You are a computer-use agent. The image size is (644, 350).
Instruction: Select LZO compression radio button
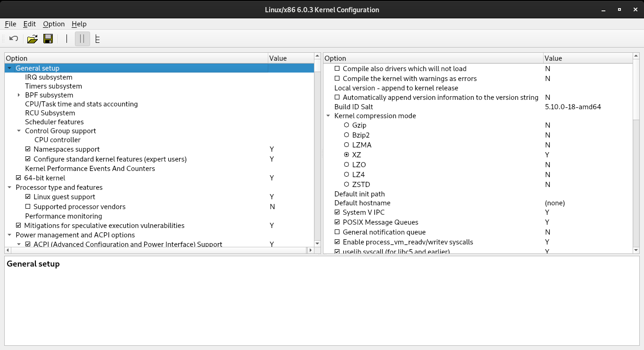coord(347,165)
